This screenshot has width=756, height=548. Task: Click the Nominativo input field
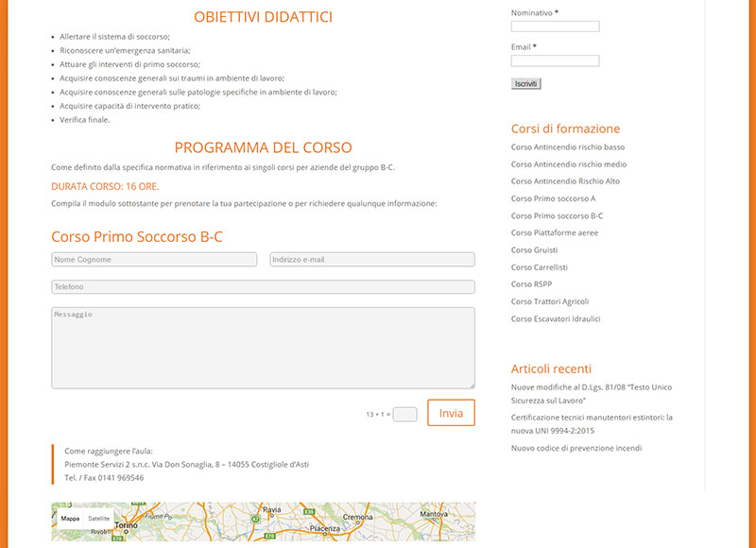pyautogui.click(x=555, y=26)
